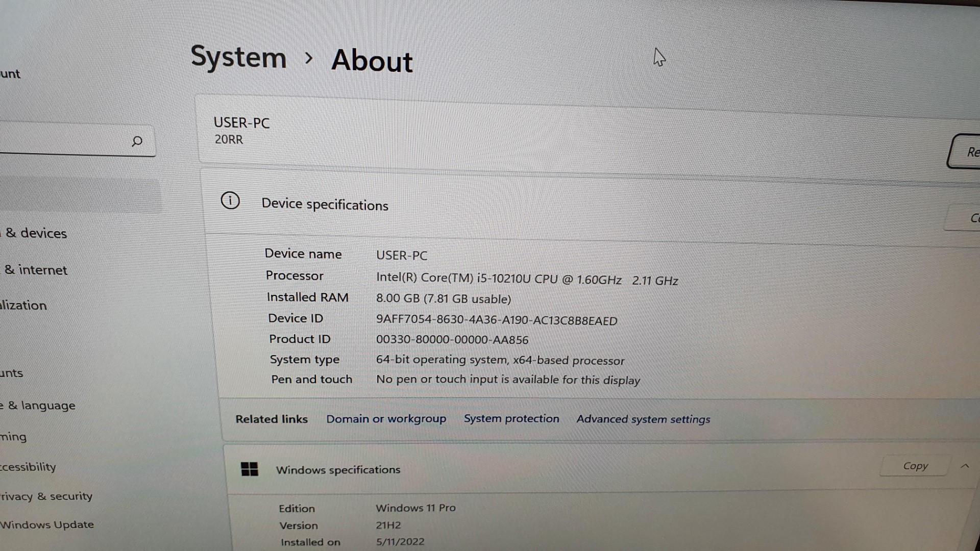Click the Version 21H2 value
Image resolution: width=980 pixels, height=551 pixels.
click(x=388, y=525)
